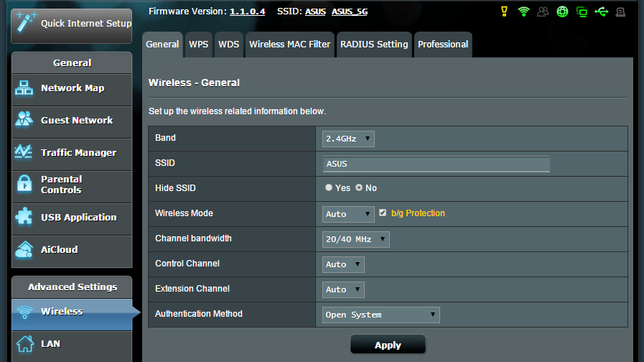Open AiCloud menu item

pyautogui.click(x=72, y=251)
